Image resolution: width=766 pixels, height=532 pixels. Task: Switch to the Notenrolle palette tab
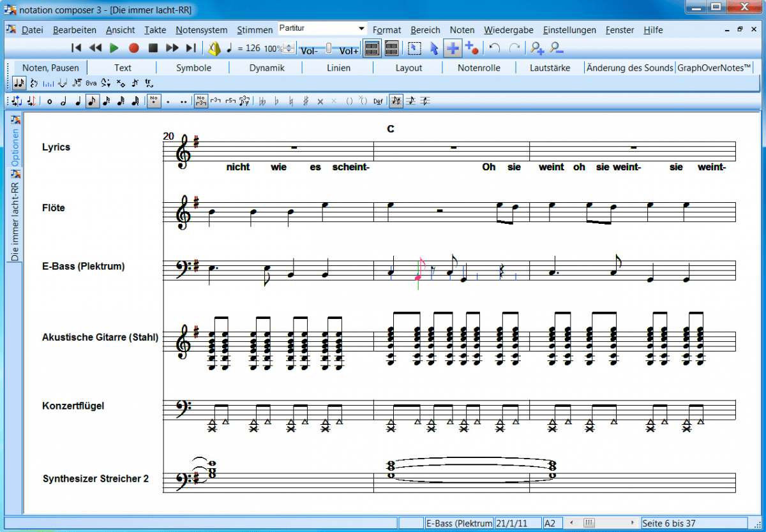479,68
